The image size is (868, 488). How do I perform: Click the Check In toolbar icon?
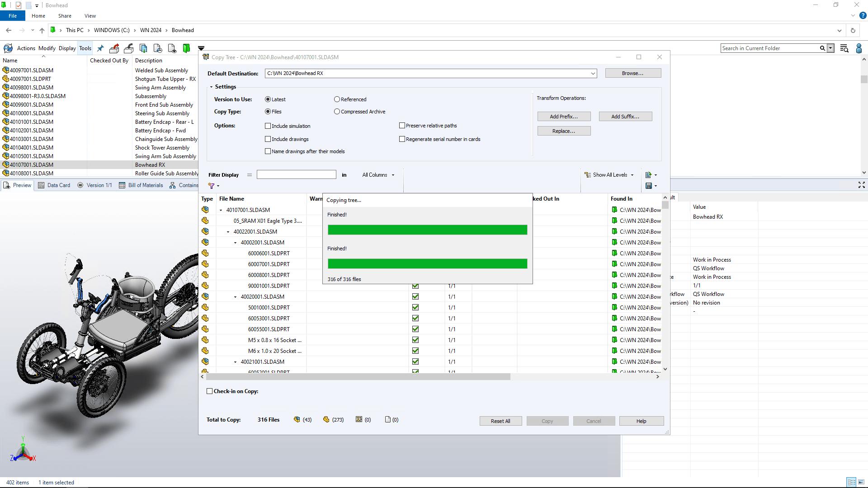pyautogui.click(x=128, y=48)
